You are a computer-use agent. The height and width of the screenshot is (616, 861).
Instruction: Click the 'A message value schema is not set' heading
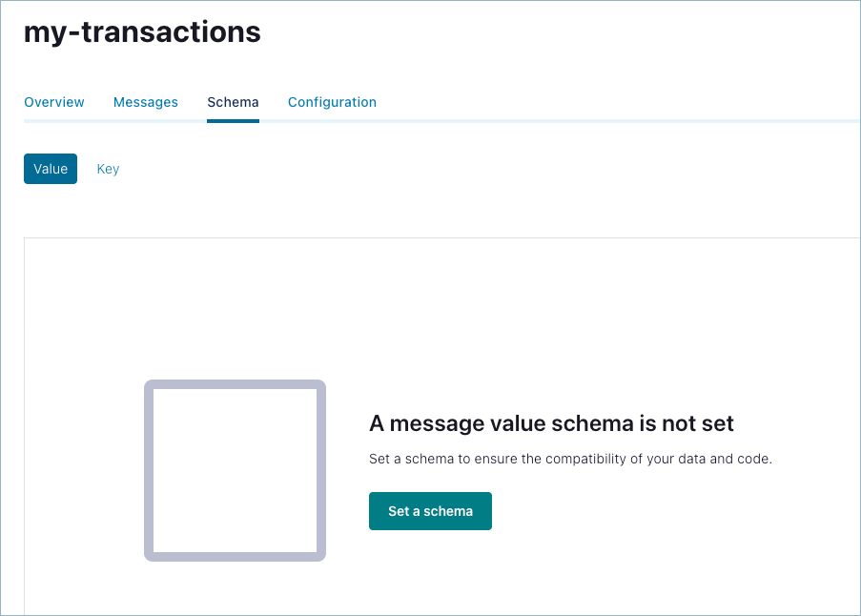[x=551, y=423]
